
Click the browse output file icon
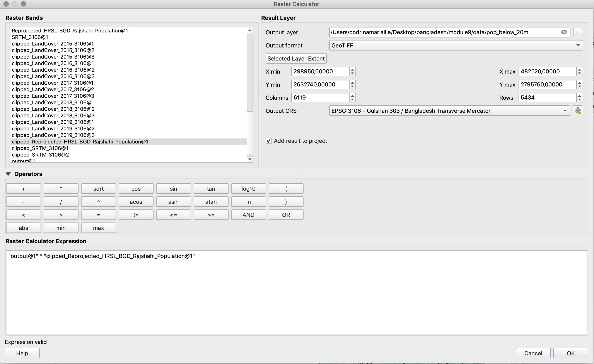(x=578, y=32)
